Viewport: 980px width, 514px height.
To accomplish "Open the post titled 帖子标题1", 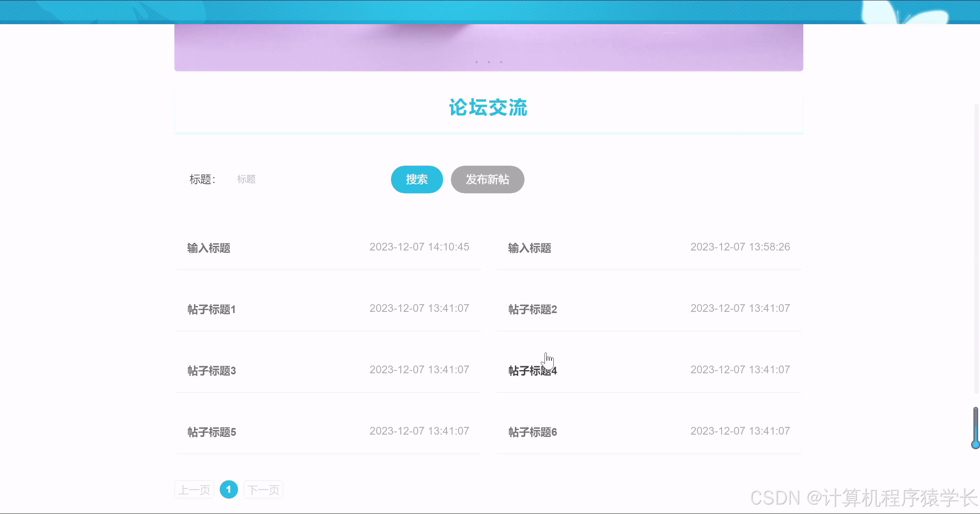I will pyautogui.click(x=211, y=309).
